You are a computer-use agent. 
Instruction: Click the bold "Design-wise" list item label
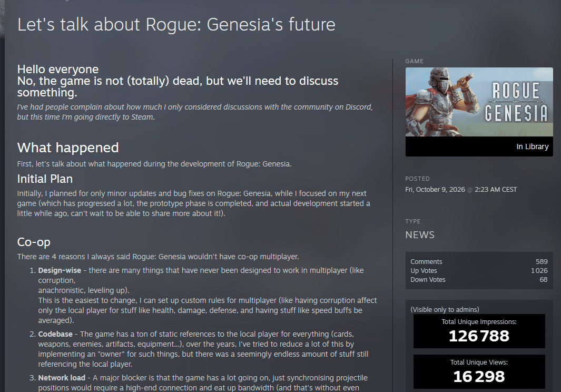tap(60, 270)
